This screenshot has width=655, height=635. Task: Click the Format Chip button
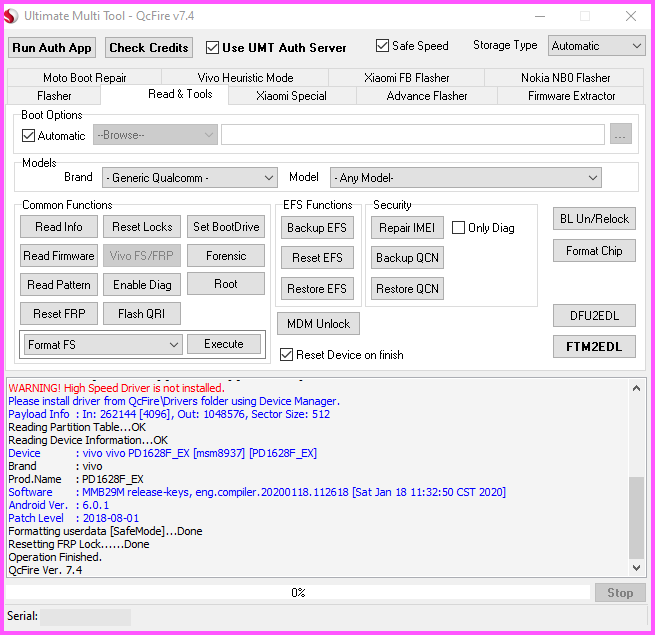point(594,251)
